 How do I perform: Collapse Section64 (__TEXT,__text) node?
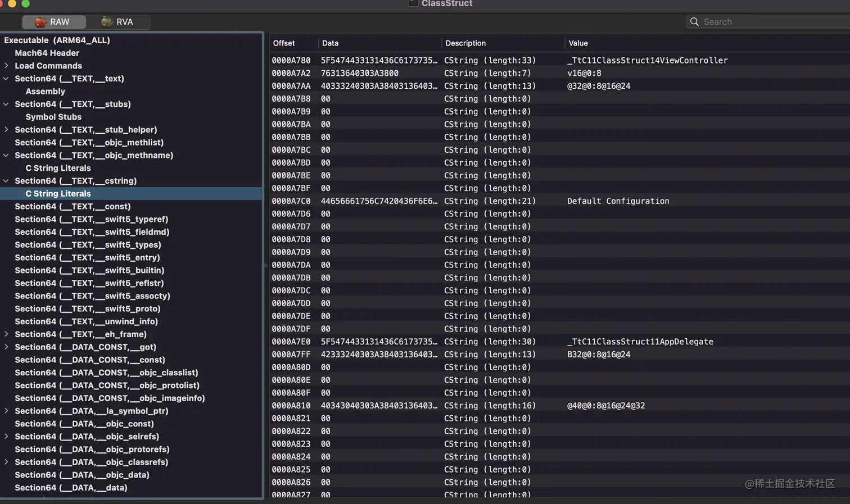(x=6, y=79)
